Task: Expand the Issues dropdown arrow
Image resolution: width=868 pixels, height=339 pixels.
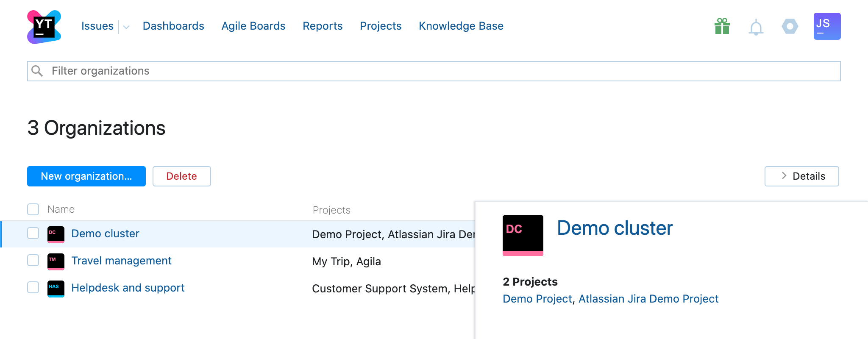Action: [x=126, y=27]
